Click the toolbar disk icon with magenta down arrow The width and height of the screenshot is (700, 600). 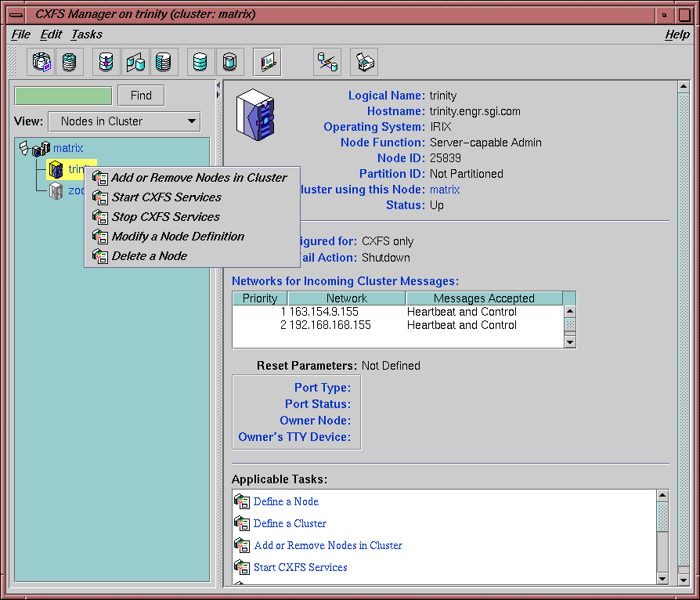pos(106,62)
